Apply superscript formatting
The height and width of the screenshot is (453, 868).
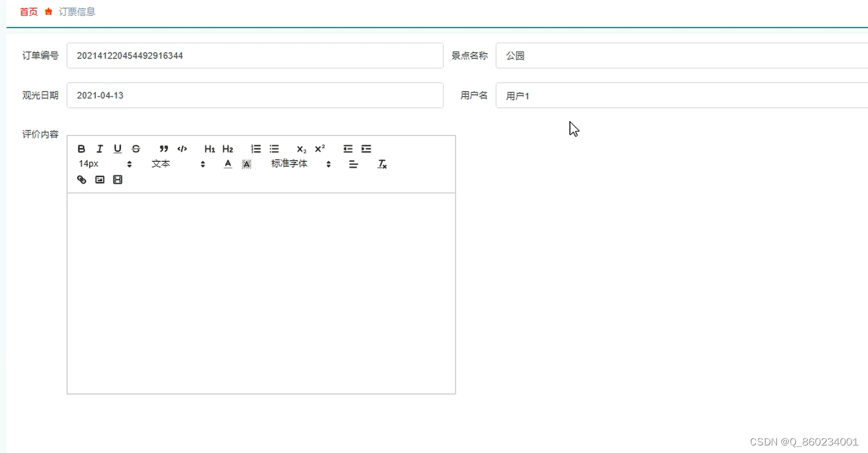click(x=320, y=149)
